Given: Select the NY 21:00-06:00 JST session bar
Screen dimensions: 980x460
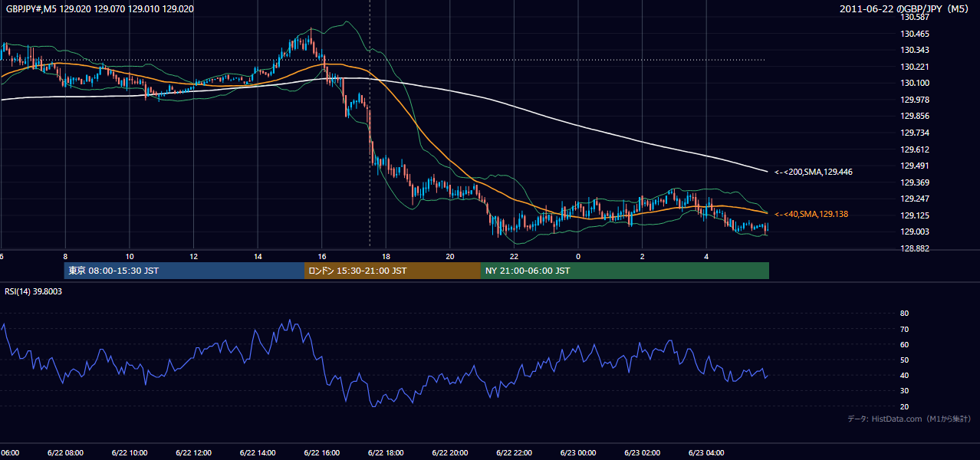Looking at the screenshot, I should [625, 271].
